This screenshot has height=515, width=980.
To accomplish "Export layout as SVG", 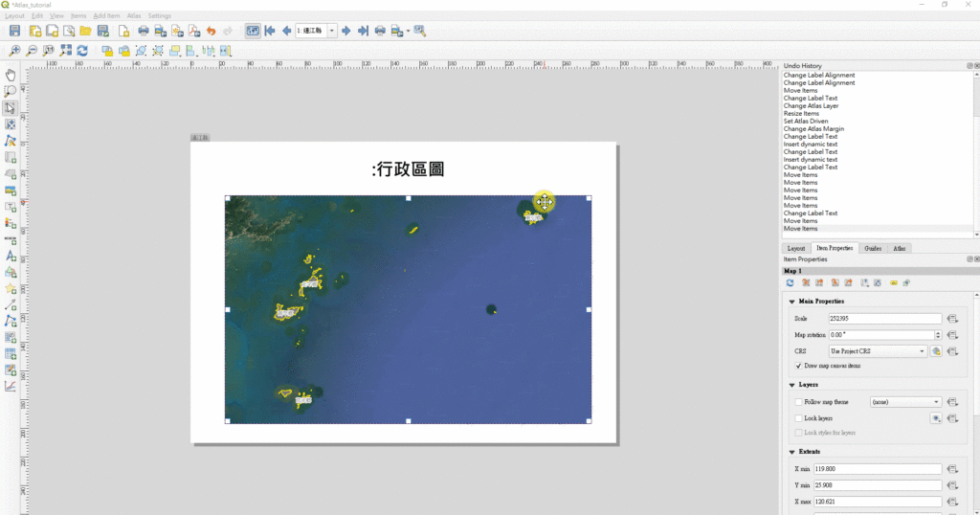I will pyautogui.click(x=177, y=31).
